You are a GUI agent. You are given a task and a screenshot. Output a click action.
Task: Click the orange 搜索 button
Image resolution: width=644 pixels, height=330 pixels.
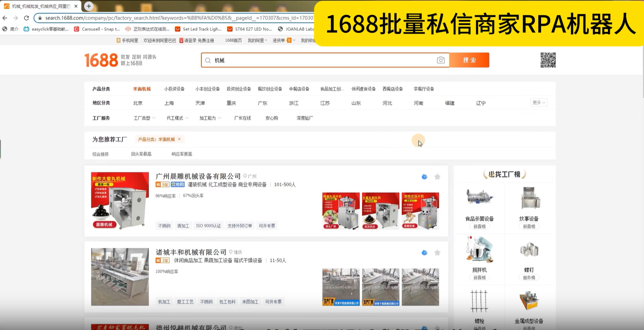coord(469,60)
